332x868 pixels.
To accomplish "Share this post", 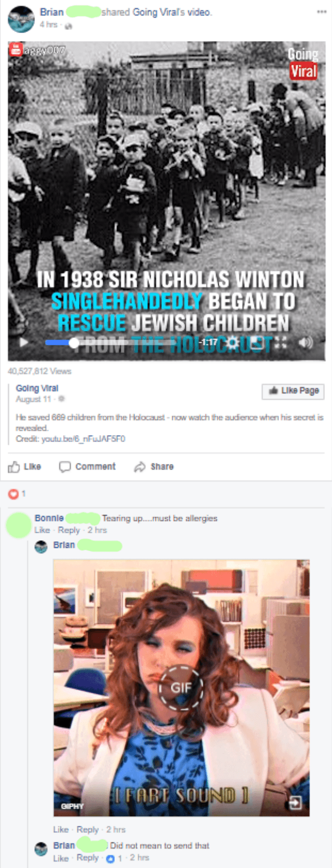I will pos(154,467).
